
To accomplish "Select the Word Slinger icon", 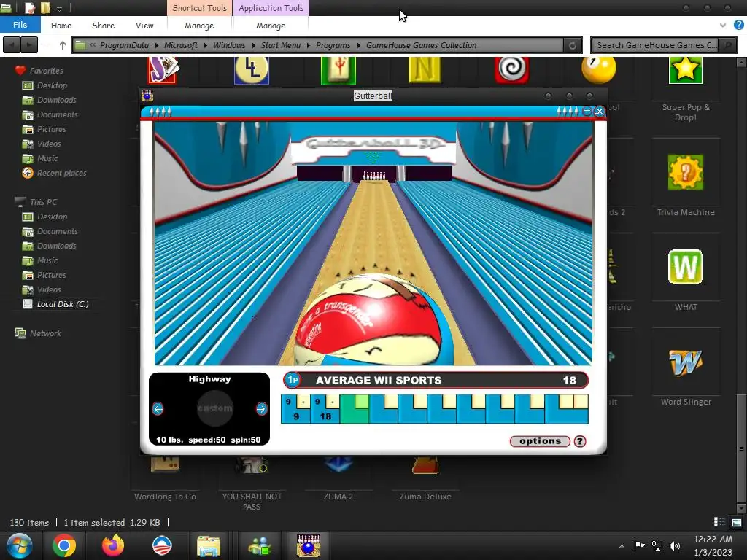I will (x=685, y=363).
